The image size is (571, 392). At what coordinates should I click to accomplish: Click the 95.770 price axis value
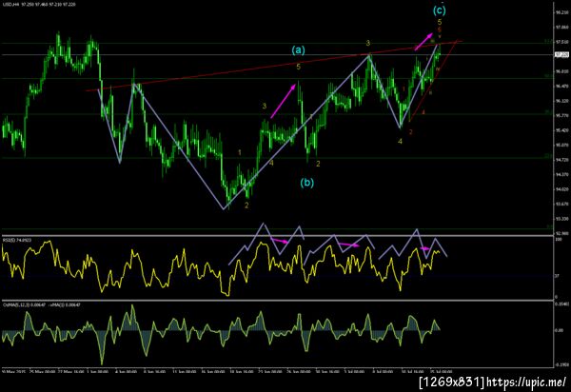pos(561,116)
